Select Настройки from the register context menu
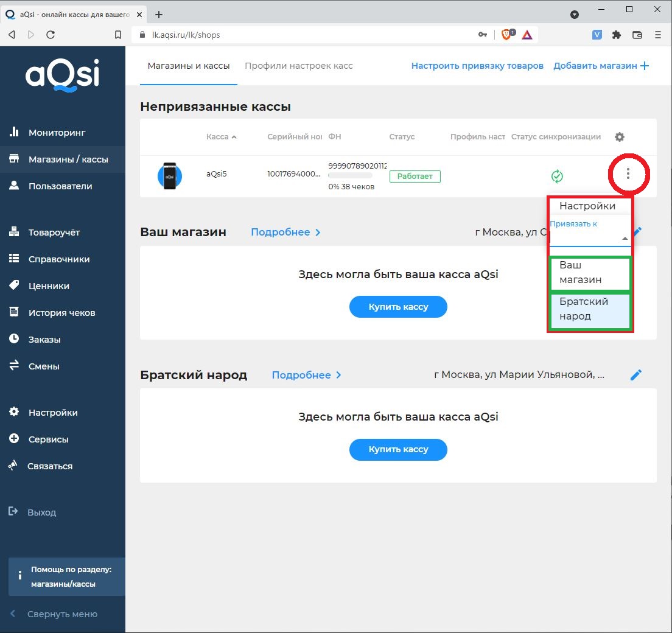This screenshot has width=672, height=633. (x=587, y=206)
